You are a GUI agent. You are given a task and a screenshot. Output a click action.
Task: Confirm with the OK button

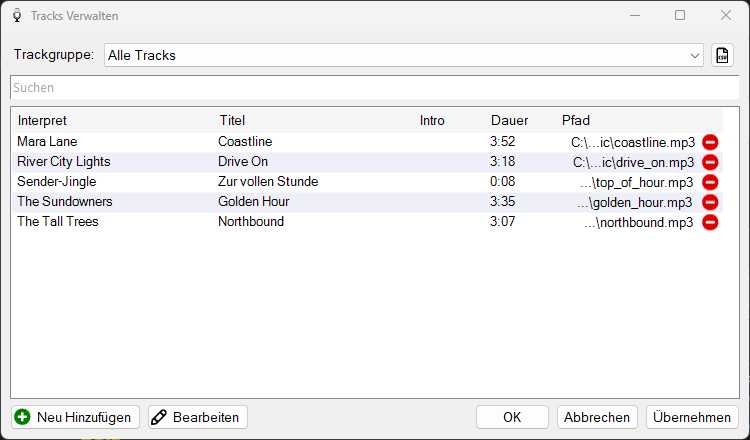pos(512,417)
